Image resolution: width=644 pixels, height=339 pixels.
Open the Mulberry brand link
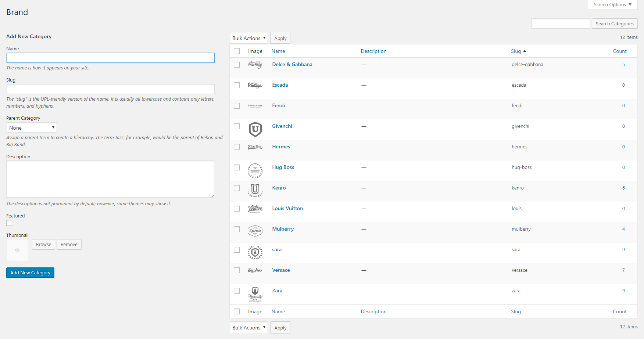point(283,229)
